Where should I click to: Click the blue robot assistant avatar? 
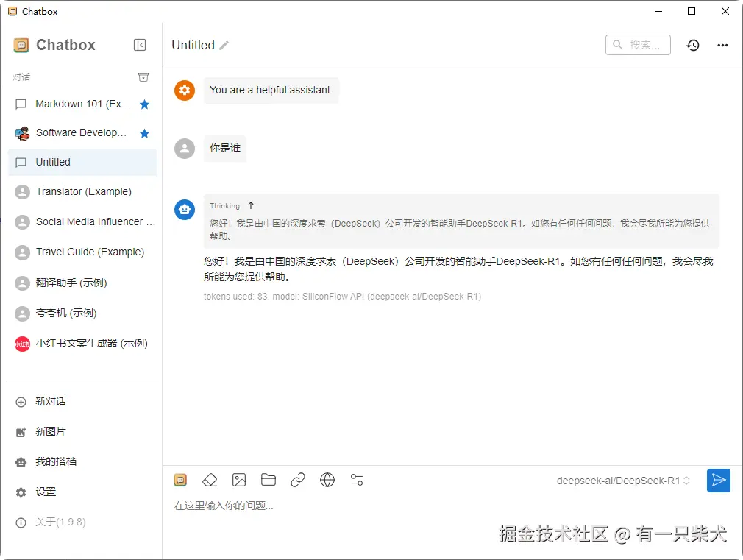click(185, 209)
